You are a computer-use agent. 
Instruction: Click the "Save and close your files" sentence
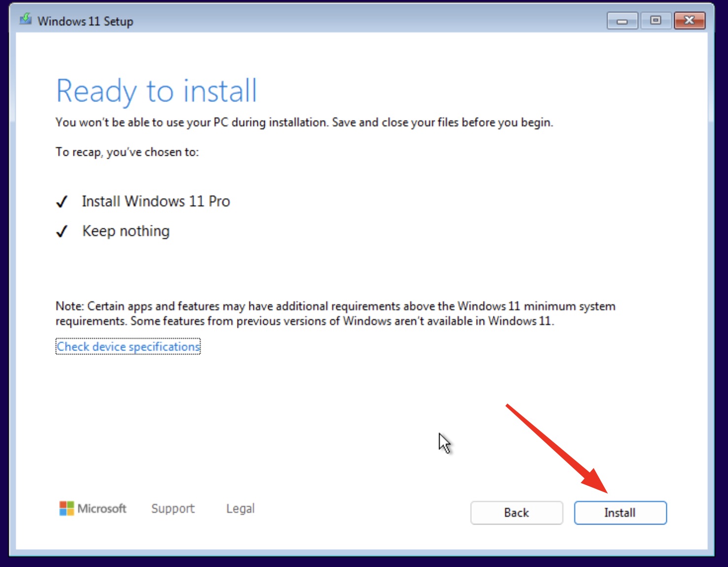442,122
